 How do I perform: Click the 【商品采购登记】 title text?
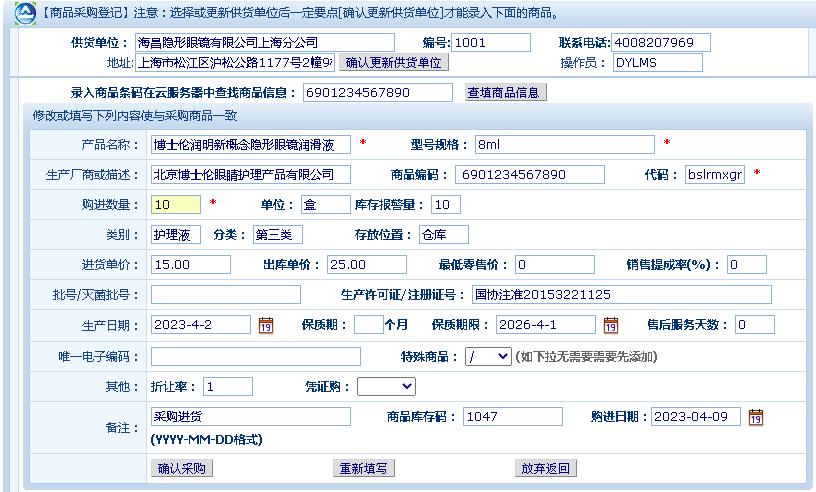(85, 13)
